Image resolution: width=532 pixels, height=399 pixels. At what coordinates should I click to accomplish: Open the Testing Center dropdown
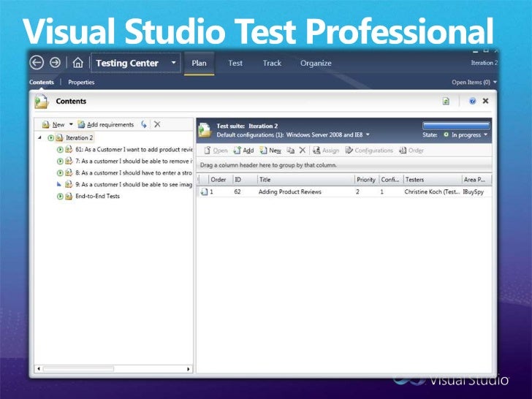click(136, 63)
